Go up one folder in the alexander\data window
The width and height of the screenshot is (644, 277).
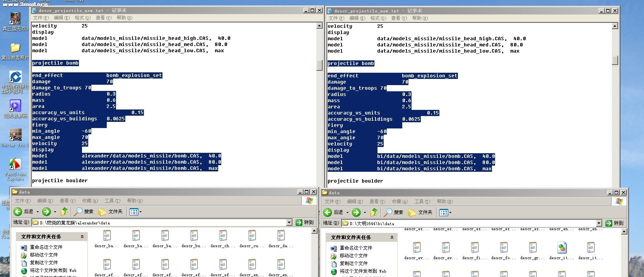click(65, 212)
